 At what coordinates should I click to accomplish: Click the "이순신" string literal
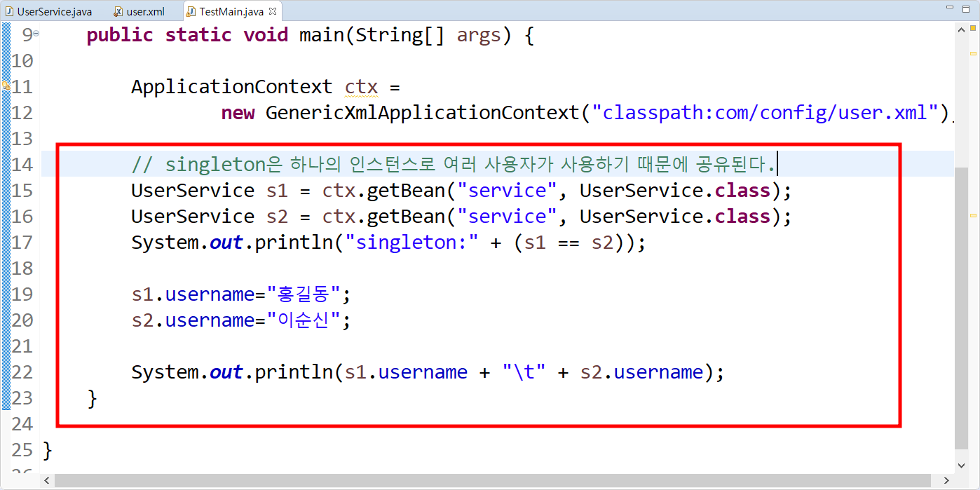[x=302, y=320]
